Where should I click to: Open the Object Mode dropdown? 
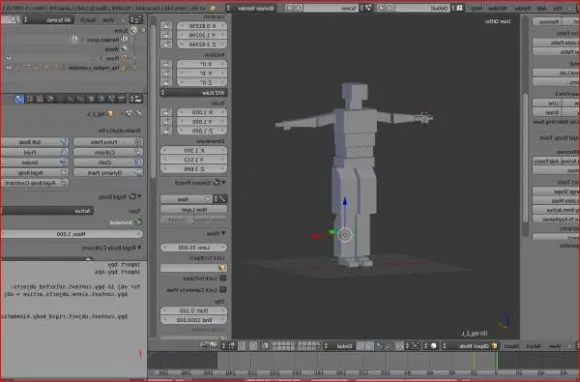point(471,346)
